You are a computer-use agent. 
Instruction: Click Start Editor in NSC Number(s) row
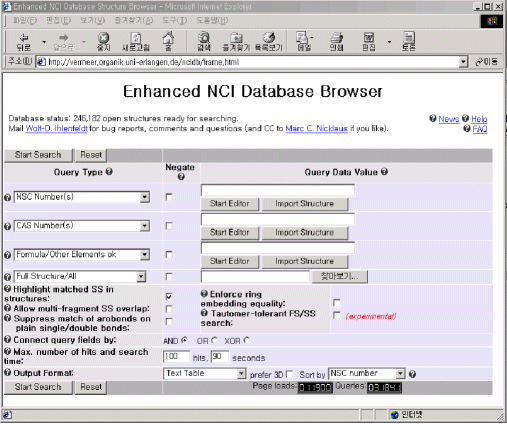coord(230,204)
